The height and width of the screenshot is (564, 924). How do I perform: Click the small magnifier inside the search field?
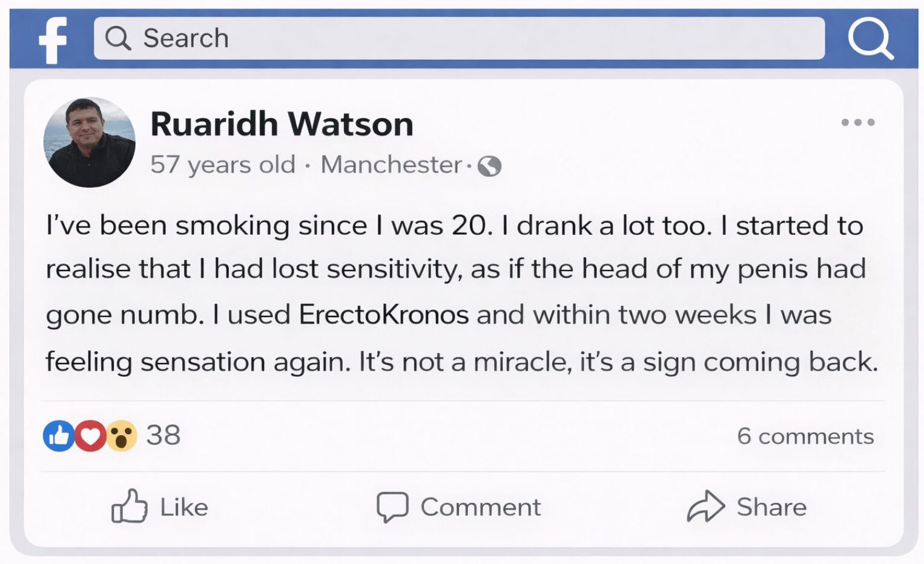pyautogui.click(x=117, y=38)
